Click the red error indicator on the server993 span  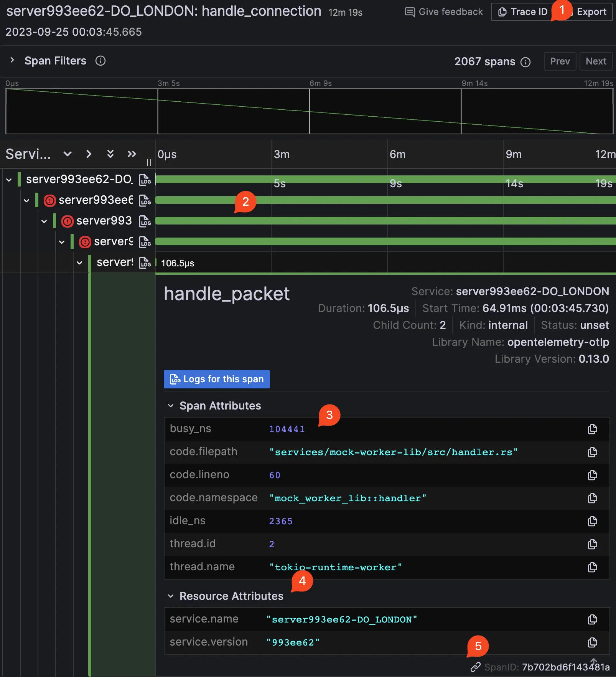pos(67,221)
